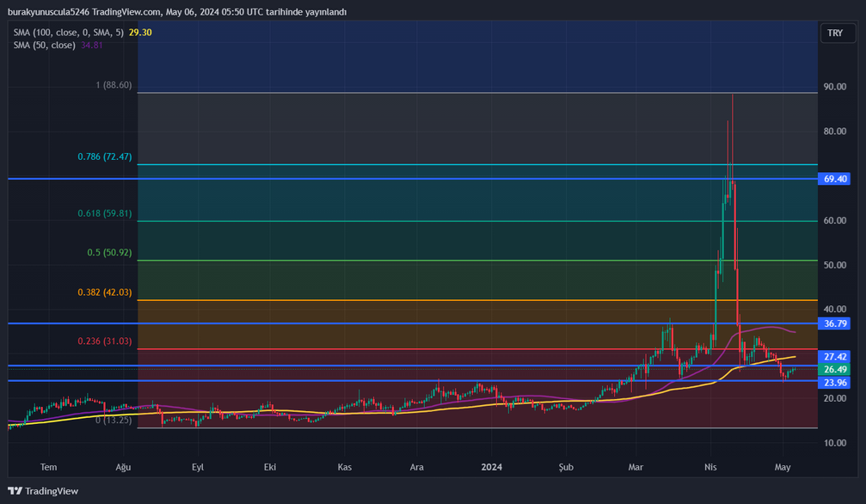866x504 pixels.
Task: Click the Fibonacci 0 (13.25) level label
Action: [114, 420]
